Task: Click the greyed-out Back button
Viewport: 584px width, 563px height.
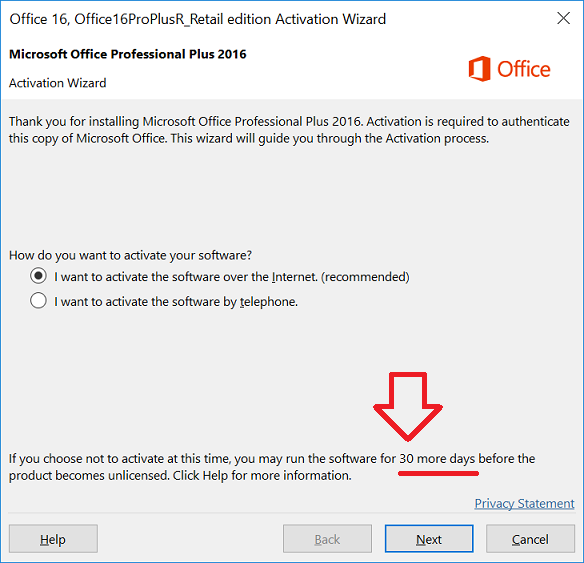Action: click(327, 539)
